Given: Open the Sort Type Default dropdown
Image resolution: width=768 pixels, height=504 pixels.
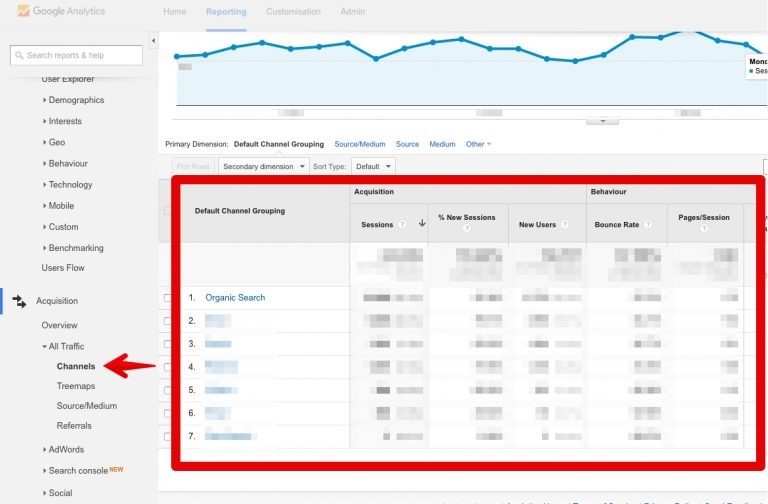Looking at the screenshot, I should pyautogui.click(x=373, y=167).
